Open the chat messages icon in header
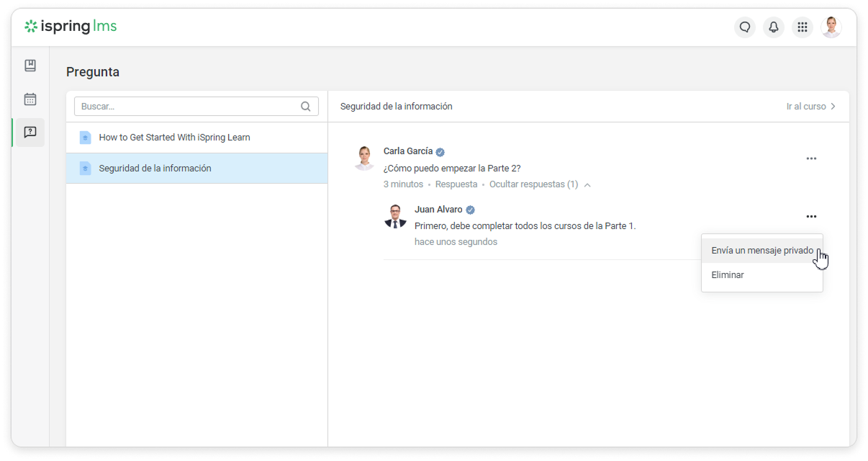868x461 pixels. (745, 27)
